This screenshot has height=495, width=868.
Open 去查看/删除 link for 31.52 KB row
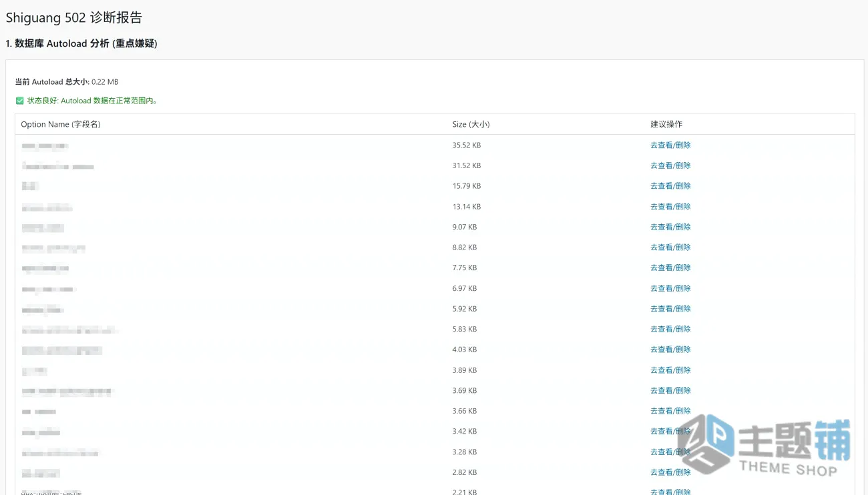coord(670,165)
